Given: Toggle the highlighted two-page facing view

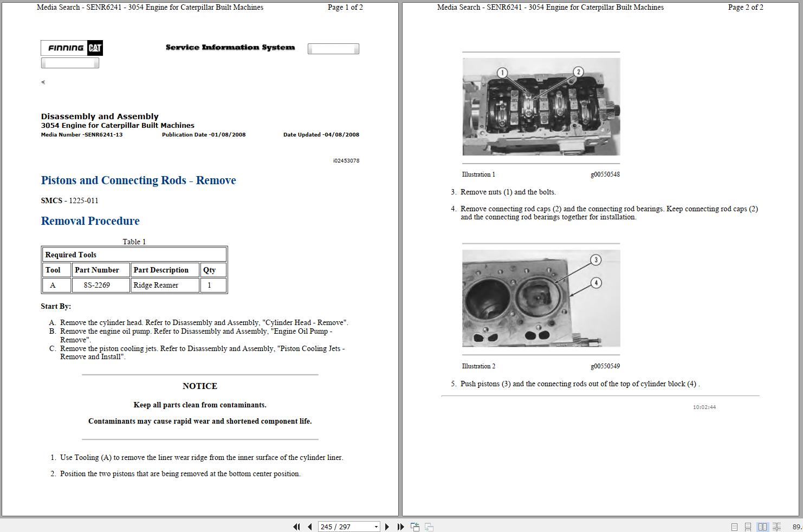Looking at the screenshot, I should (763, 526).
